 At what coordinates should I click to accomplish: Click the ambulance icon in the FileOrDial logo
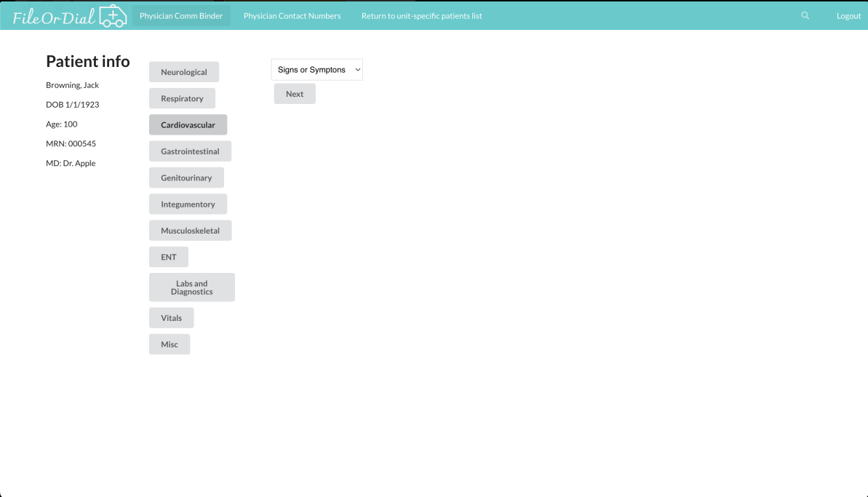coord(114,15)
